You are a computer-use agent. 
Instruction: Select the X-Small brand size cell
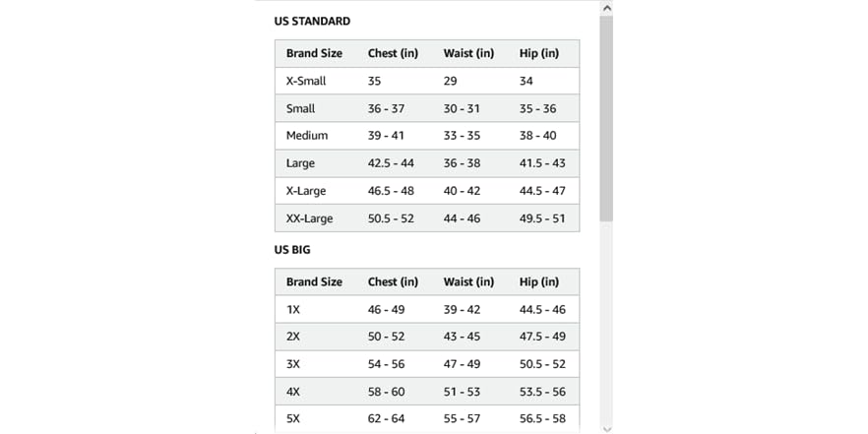(x=306, y=81)
